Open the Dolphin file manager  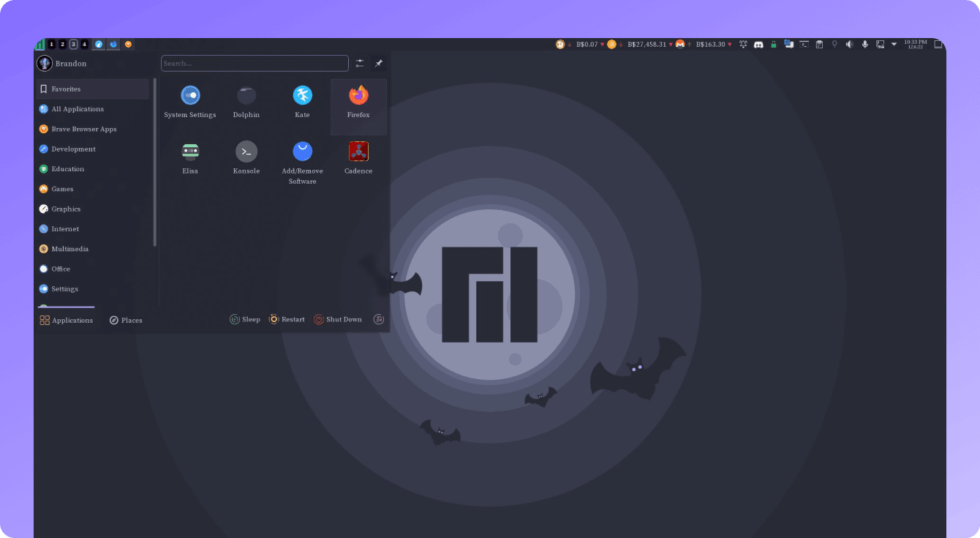tap(246, 102)
